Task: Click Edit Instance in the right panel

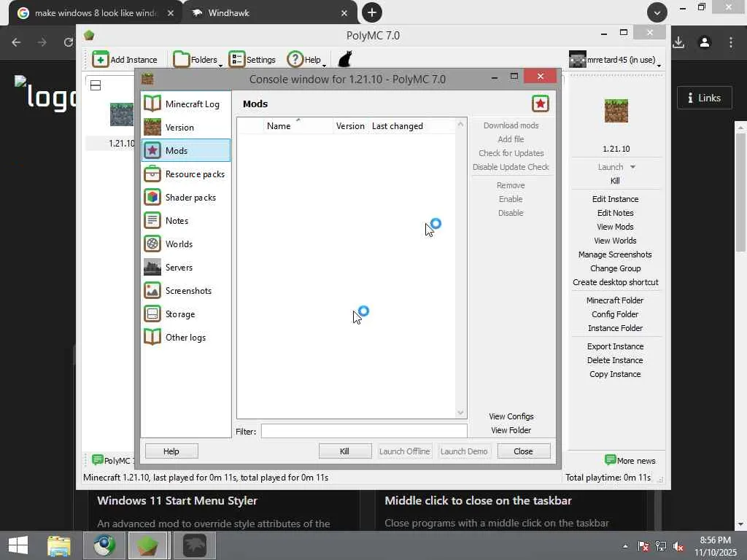Action: [x=615, y=199]
